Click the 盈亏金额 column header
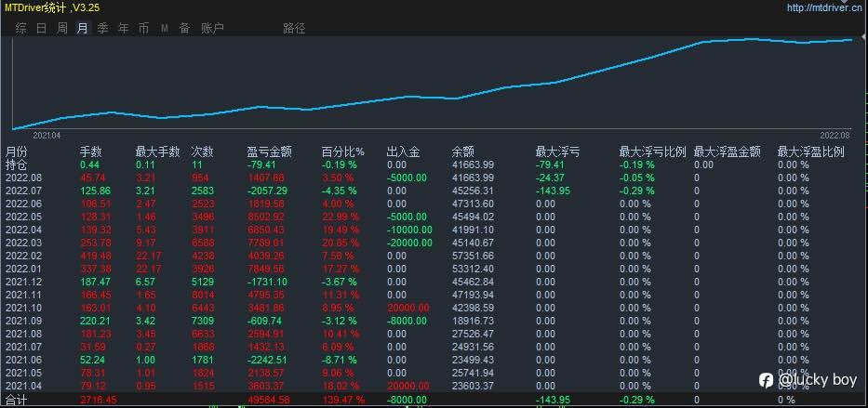This screenshot has width=868, height=408. tap(269, 151)
